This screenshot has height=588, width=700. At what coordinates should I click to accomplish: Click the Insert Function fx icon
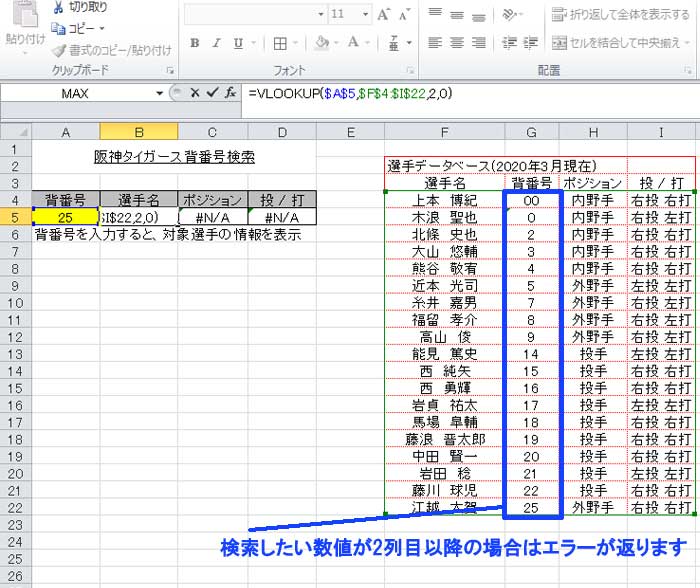click(x=230, y=93)
